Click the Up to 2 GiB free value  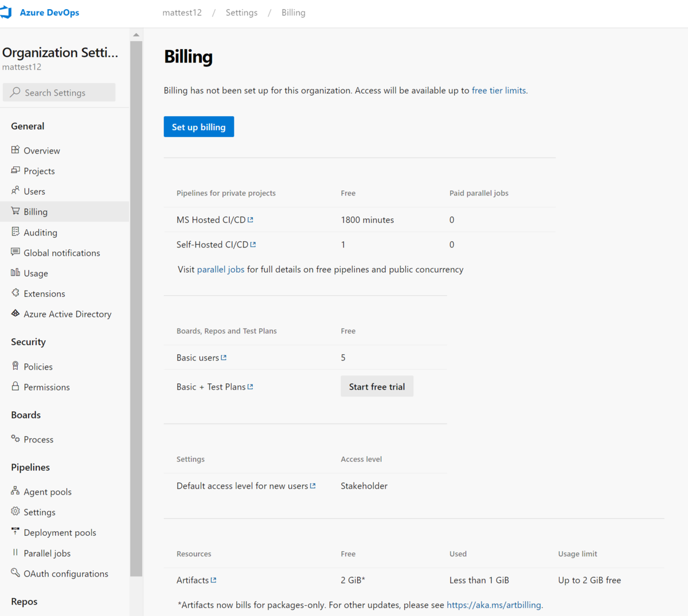point(589,580)
